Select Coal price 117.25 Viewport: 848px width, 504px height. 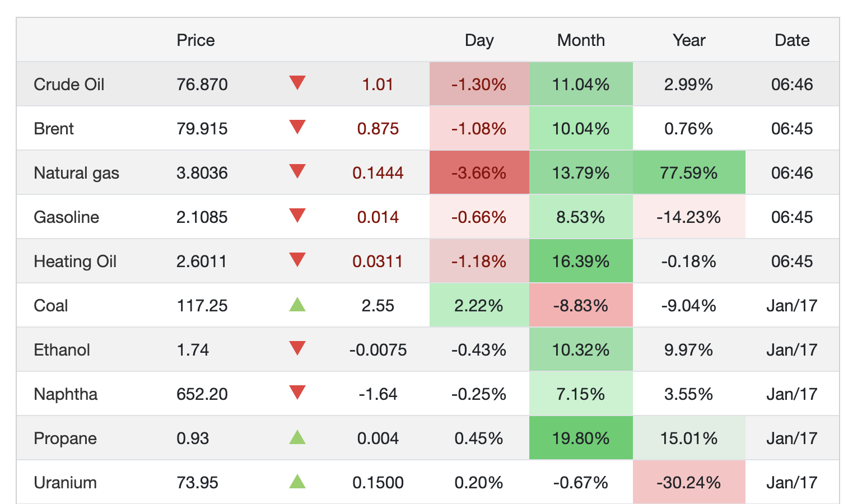202,306
